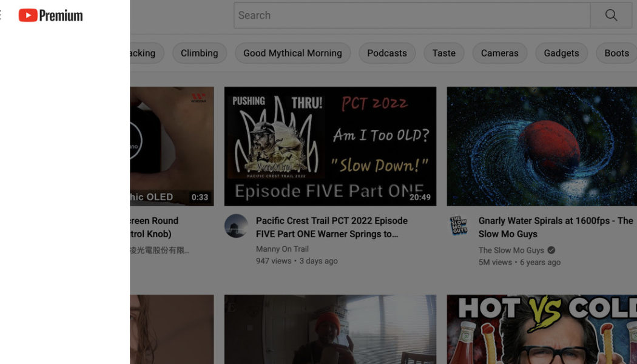
Task: Select the Taste category chip
Action: (x=443, y=53)
